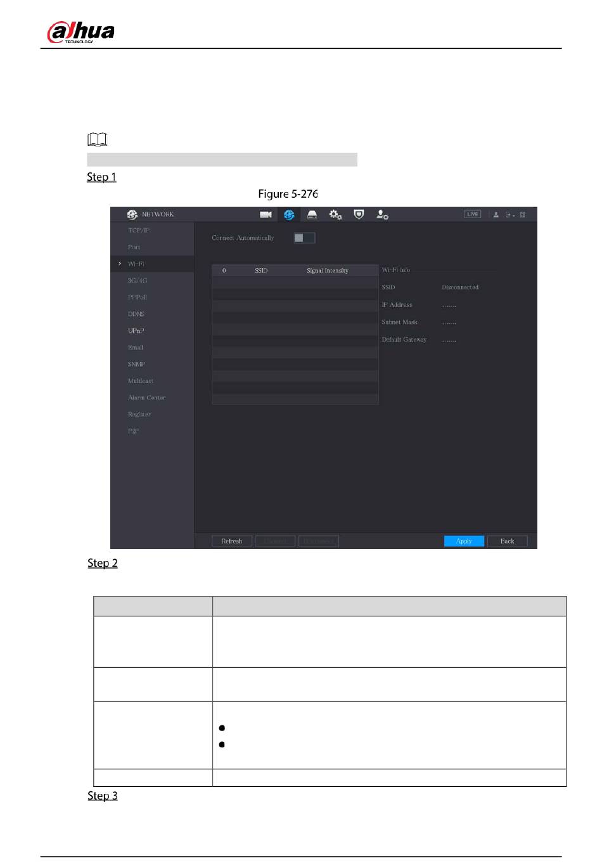This screenshot has width=602, height=868.
Task: Click the Dahua logo
Action: coord(81,32)
